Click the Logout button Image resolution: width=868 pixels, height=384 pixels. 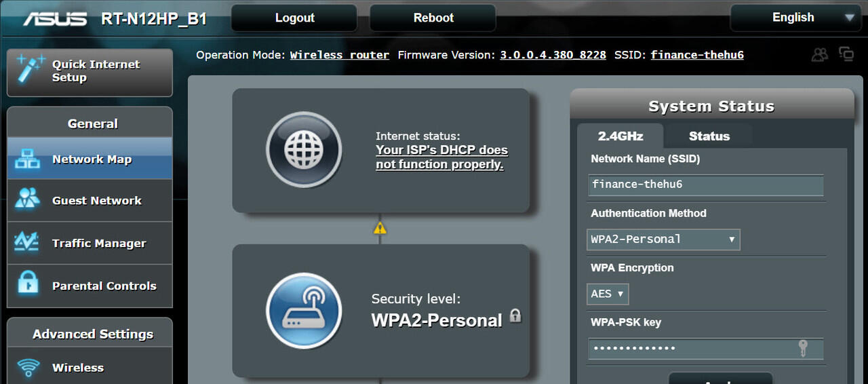(294, 18)
